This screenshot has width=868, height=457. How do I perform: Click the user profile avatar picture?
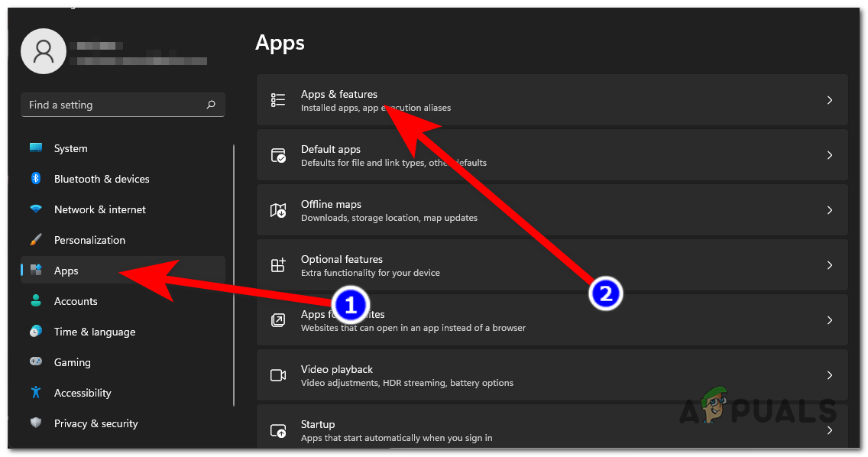[44, 51]
